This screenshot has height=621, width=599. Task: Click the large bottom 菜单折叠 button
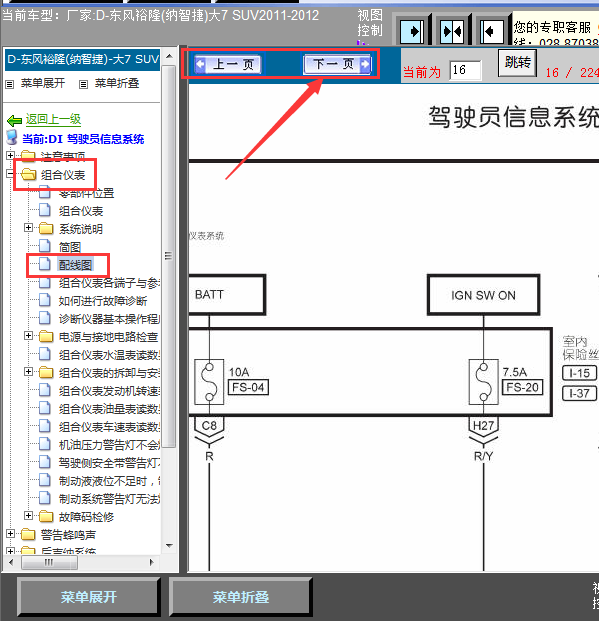pyautogui.click(x=241, y=597)
